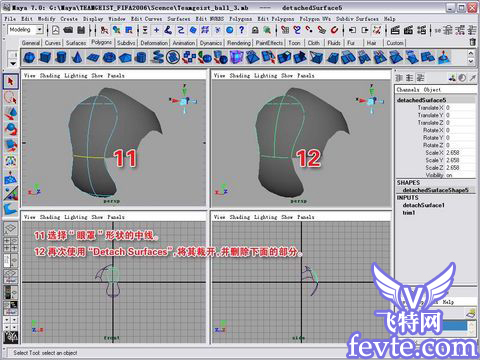Image resolution: width=480 pixels, height=360 pixels.
Task: Toggle snap to curves
Action: pos(297,30)
